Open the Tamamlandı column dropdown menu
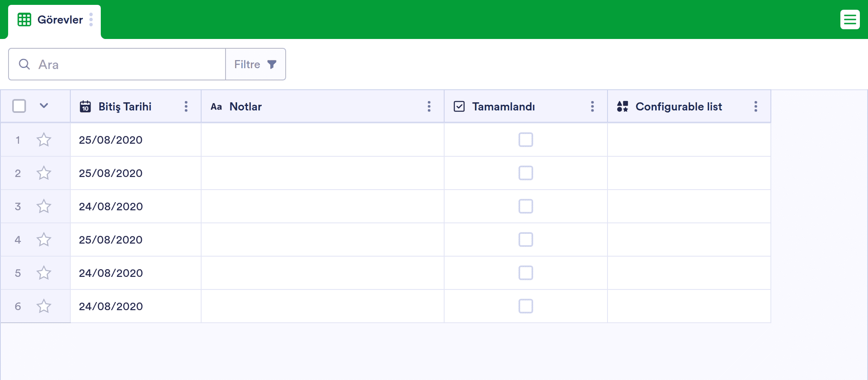 click(x=592, y=106)
